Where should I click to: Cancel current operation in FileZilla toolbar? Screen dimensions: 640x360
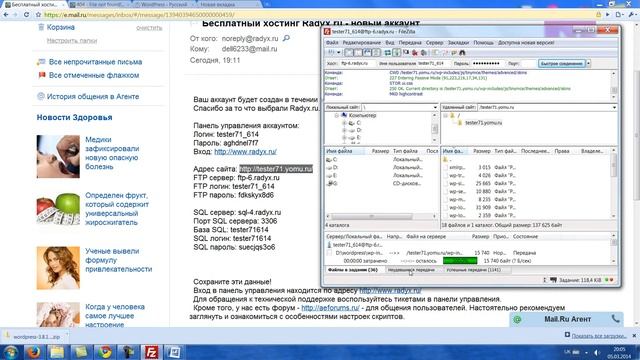406,53
